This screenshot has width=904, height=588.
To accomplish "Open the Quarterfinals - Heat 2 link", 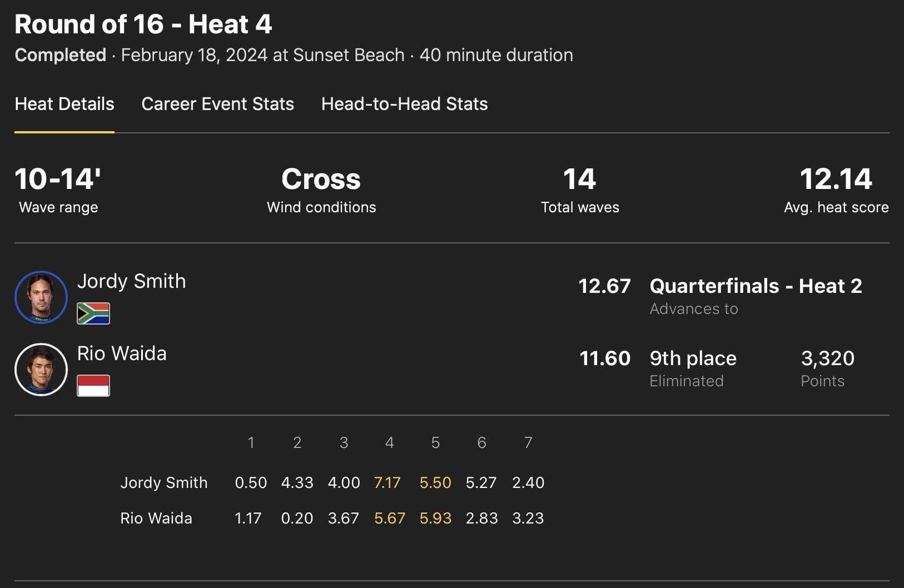I will coord(756,286).
